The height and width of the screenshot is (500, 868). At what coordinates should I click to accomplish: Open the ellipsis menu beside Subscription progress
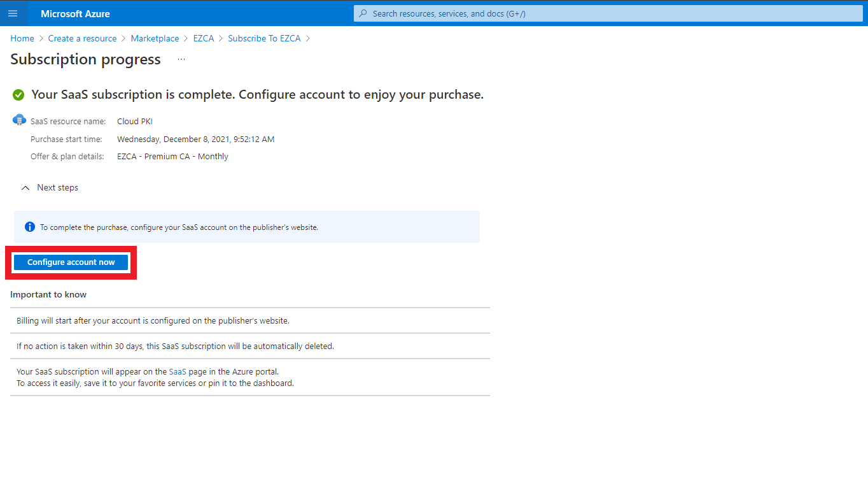coord(181,59)
